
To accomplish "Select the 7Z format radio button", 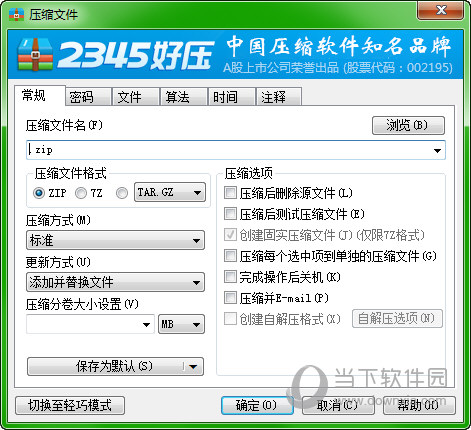I will (81, 193).
